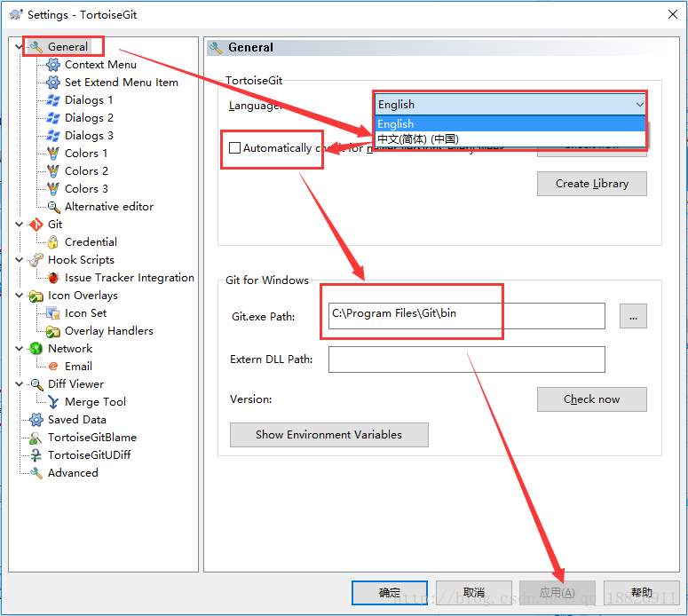This screenshot has width=688, height=616.
Task: Click Show Environment Variables button
Action: point(329,435)
